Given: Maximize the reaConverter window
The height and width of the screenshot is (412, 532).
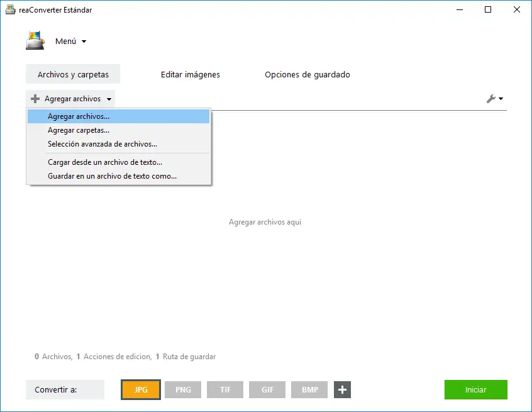Looking at the screenshot, I should coord(488,9).
